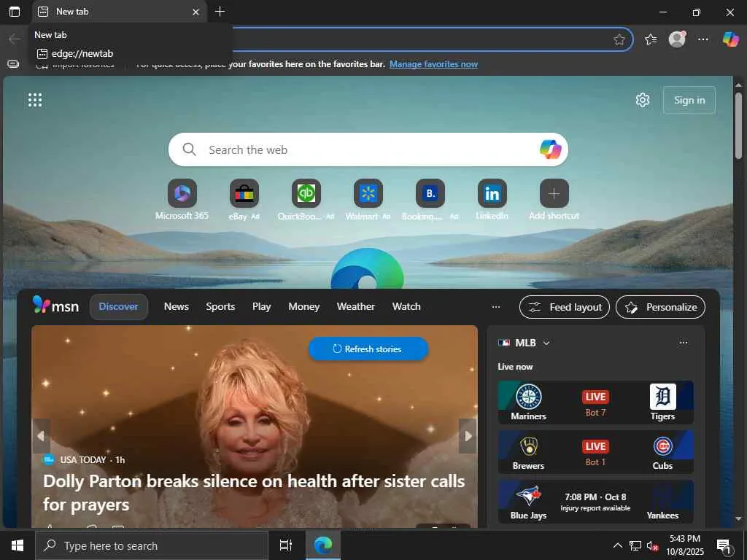Switch to the Weather tab
Image resolution: width=747 pixels, height=560 pixels.
pos(355,307)
